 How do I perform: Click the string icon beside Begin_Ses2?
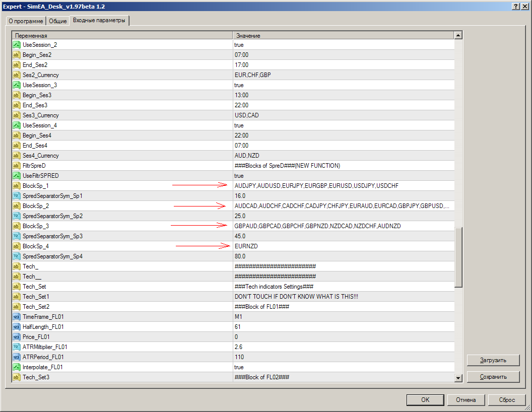coord(16,55)
